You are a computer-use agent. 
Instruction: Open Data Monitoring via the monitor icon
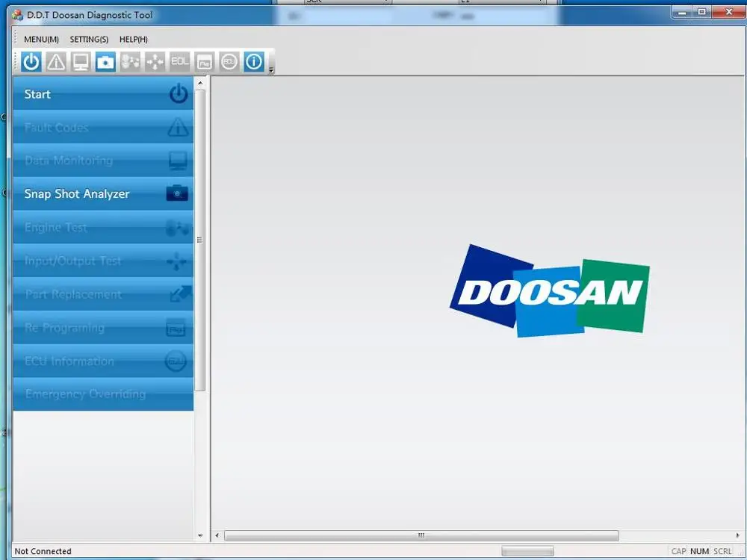80,61
